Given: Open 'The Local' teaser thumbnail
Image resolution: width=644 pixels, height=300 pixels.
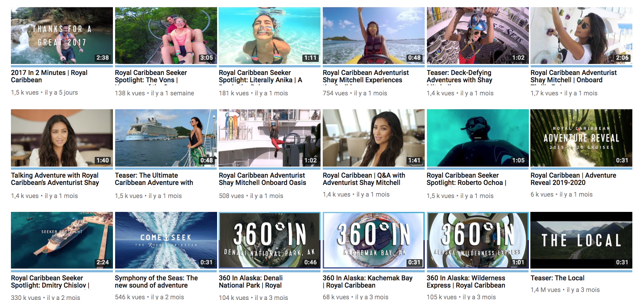Looking at the screenshot, I should point(581,240).
